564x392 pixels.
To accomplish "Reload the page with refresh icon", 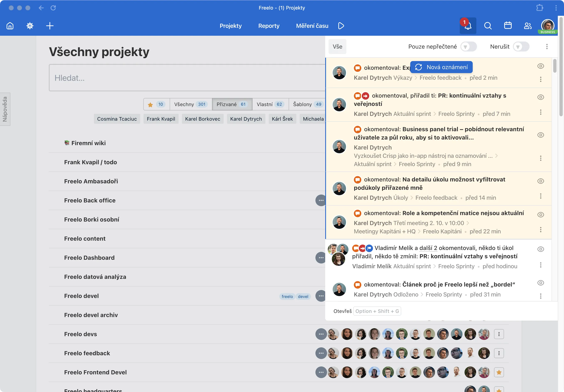I will tap(53, 8).
